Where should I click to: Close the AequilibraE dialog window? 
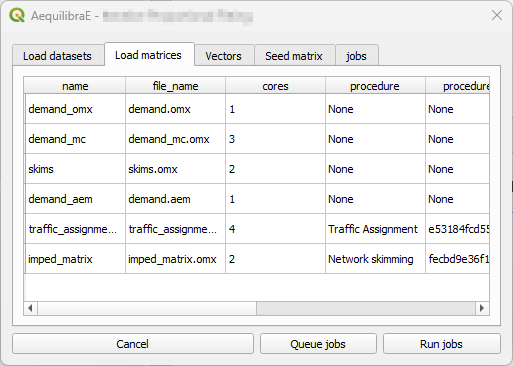click(497, 15)
